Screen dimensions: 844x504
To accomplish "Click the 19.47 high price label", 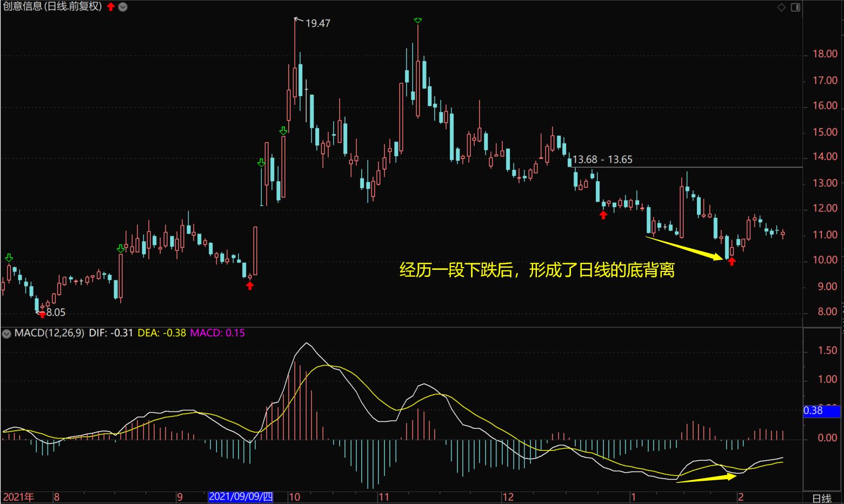I will coord(318,23).
